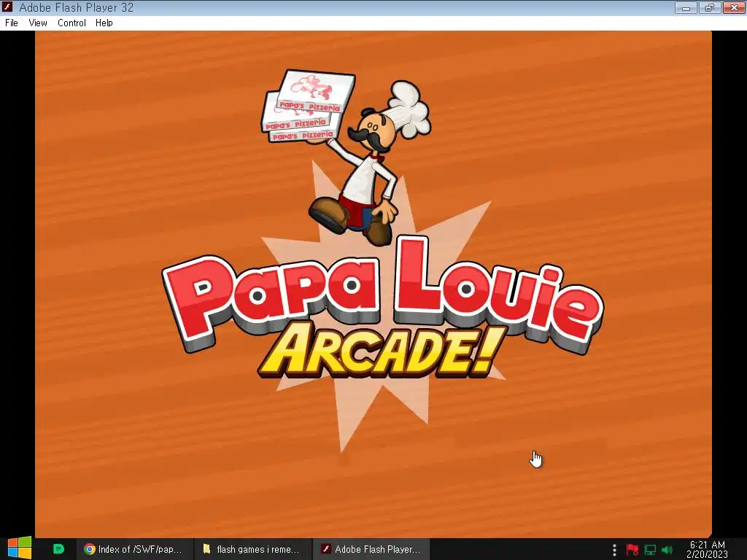Minimize the Adobe Flash Player window
747x560 pixels.
686,7
